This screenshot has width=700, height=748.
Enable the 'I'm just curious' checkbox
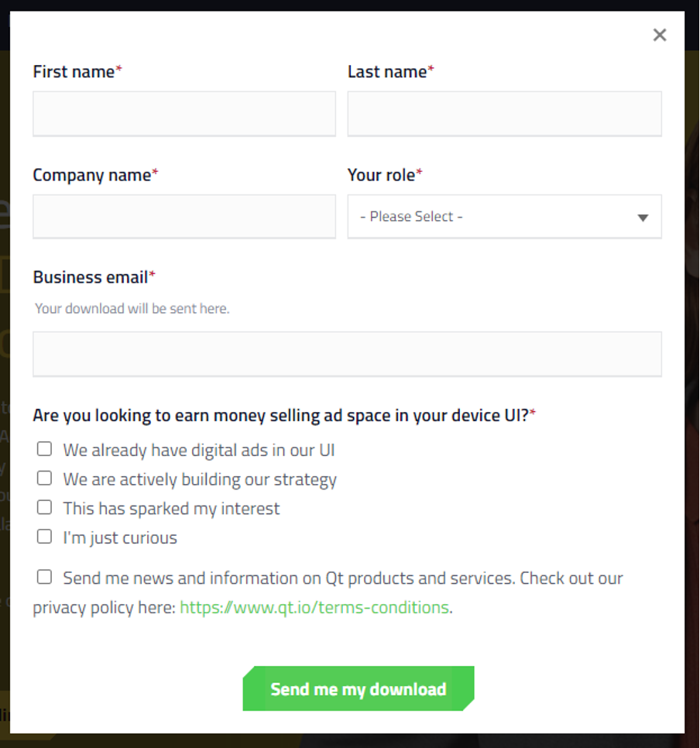coord(45,537)
